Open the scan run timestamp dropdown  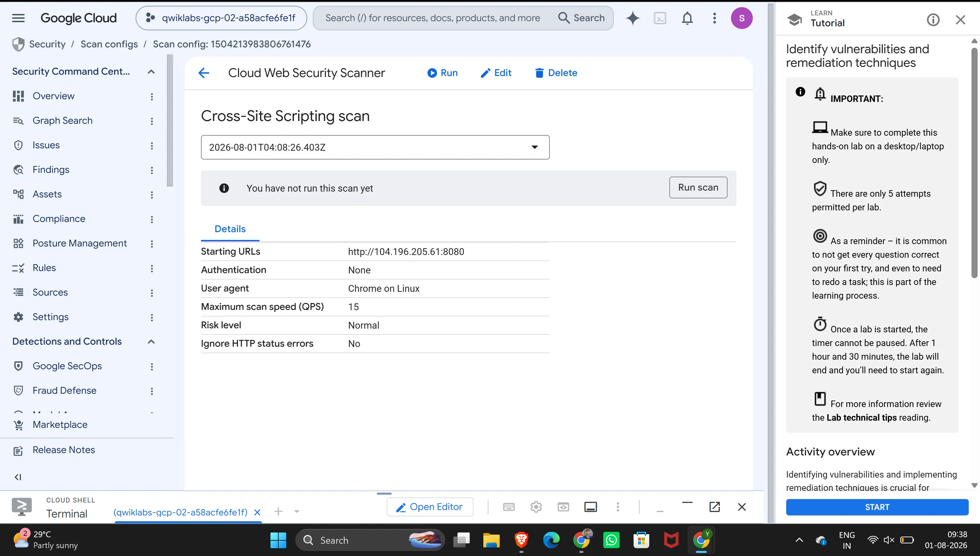click(x=375, y=147)
